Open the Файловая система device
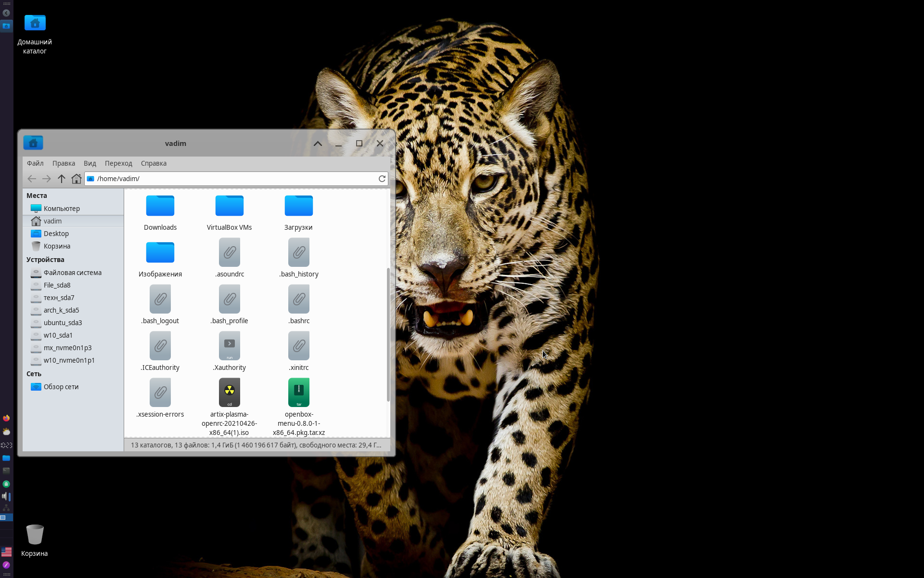The height and width of the screenshot is (578, 924). point(72,273)
